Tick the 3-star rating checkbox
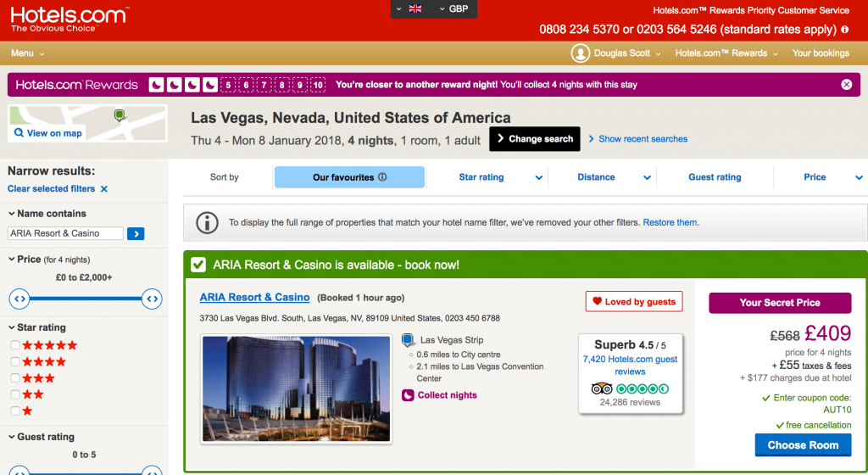The height and width of the screenshot is (475, 868). pyautogui.click(x=14, y=378)
